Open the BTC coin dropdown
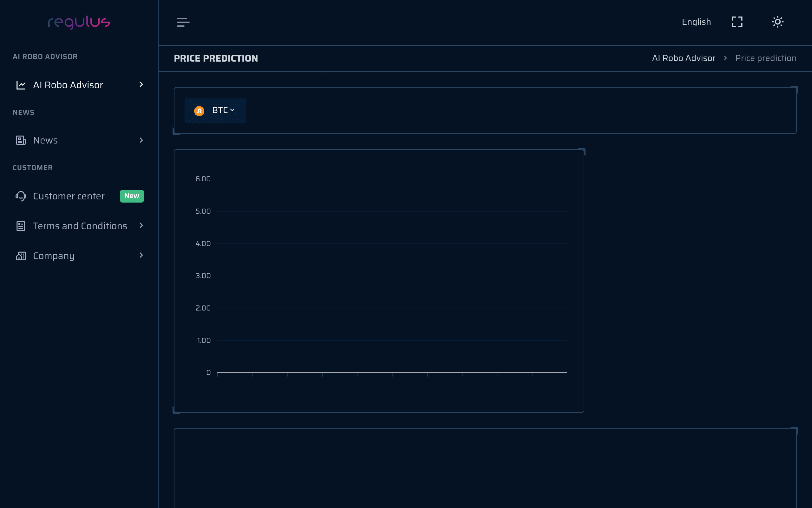Screen dimensions: 812x508 point(215,110)
